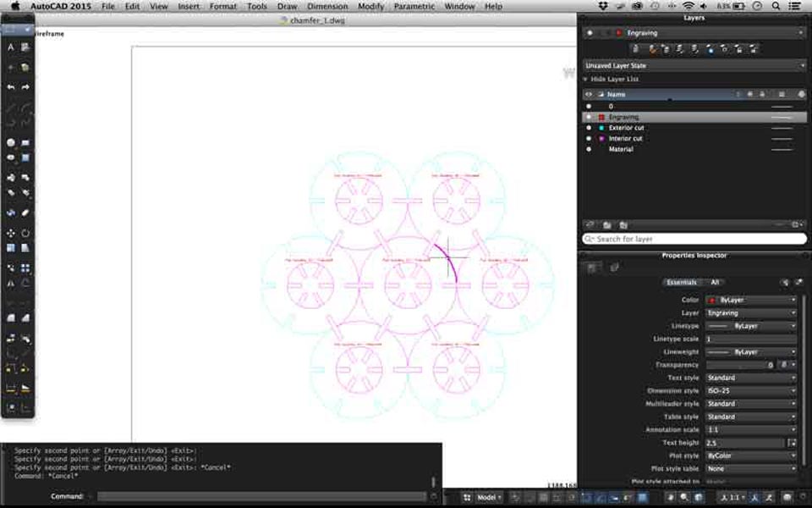Screen dimensions: 812x508
Task: Select the Material layer name
Action: pyautogui.click(x=621, y=149)
